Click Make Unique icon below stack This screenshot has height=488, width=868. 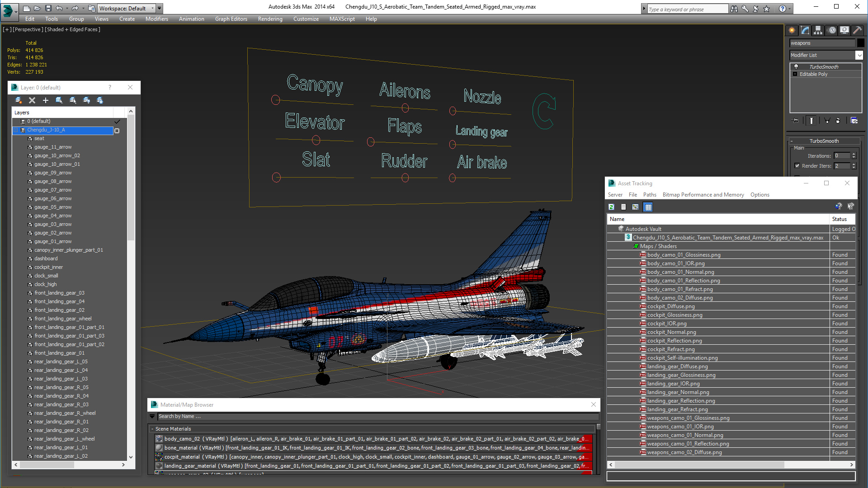coord(827,121)
